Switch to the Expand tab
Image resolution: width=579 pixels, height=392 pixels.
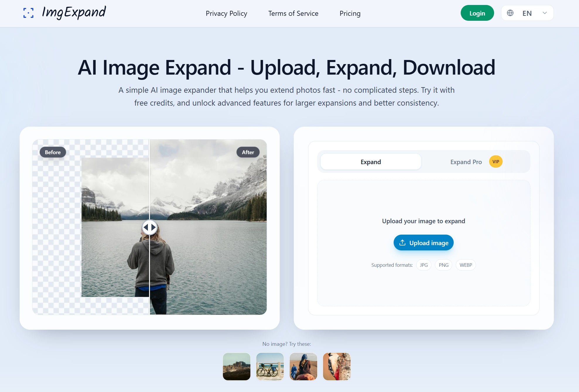click(371, 162)
